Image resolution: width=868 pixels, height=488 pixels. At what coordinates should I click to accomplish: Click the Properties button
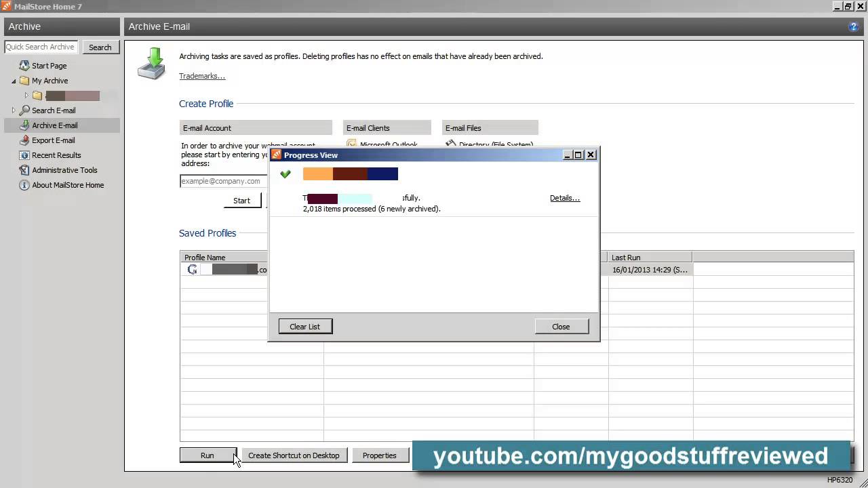click(379, 455)
